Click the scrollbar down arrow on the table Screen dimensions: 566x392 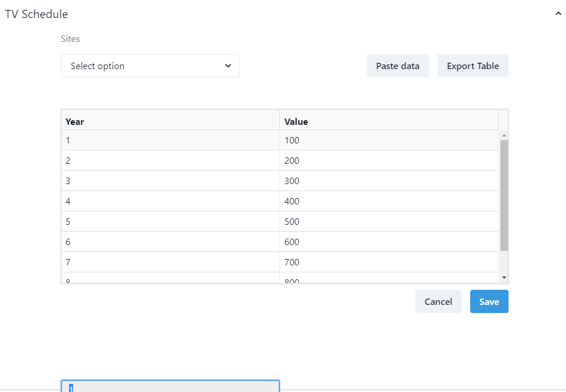tap(504, 277)
